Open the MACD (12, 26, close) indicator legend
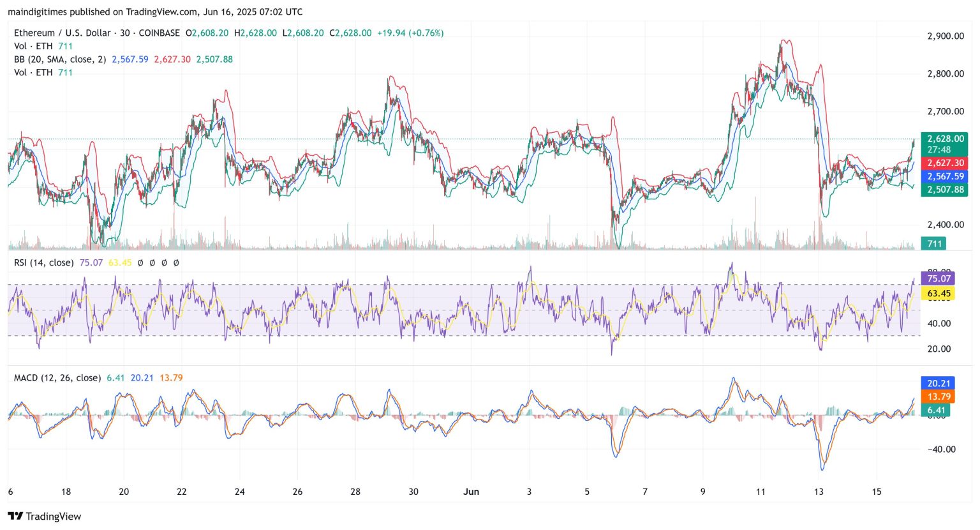Screen dimensions: 980x530 click(x=57, y=377)
